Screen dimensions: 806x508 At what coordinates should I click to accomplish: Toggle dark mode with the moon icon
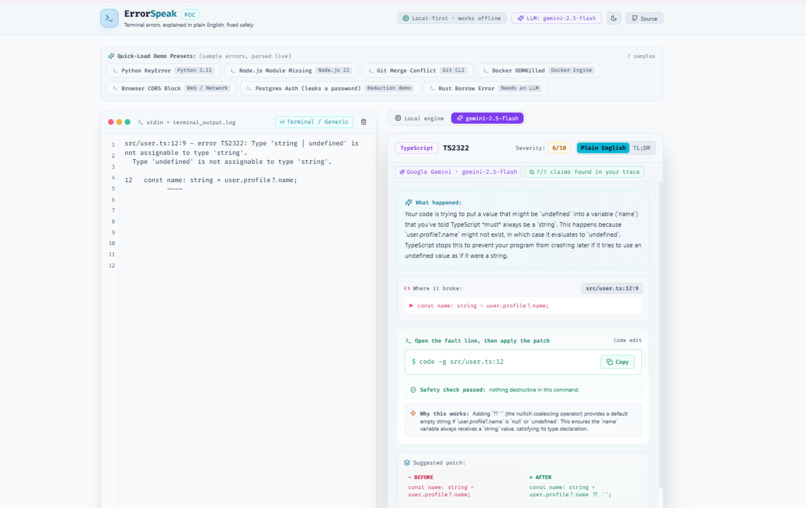[x=613, y=18]
